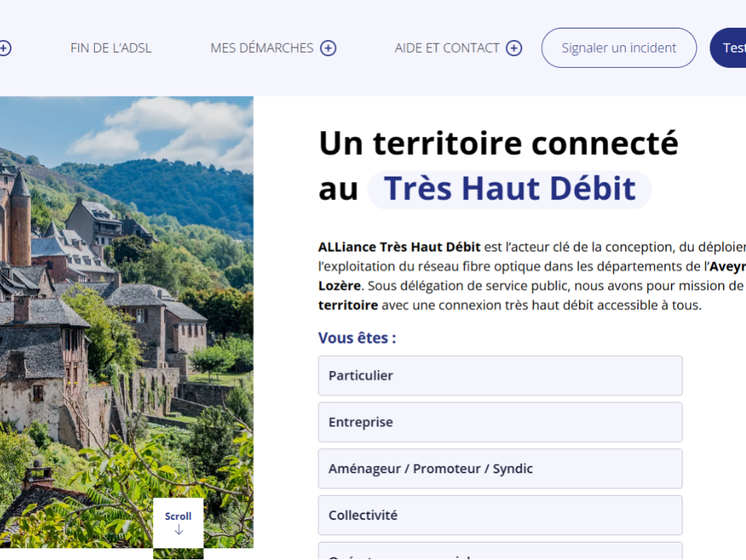Expand the AIDE ET CONTACT plus icon
This screenshot has width=746, height=560.
coord(514,48)
